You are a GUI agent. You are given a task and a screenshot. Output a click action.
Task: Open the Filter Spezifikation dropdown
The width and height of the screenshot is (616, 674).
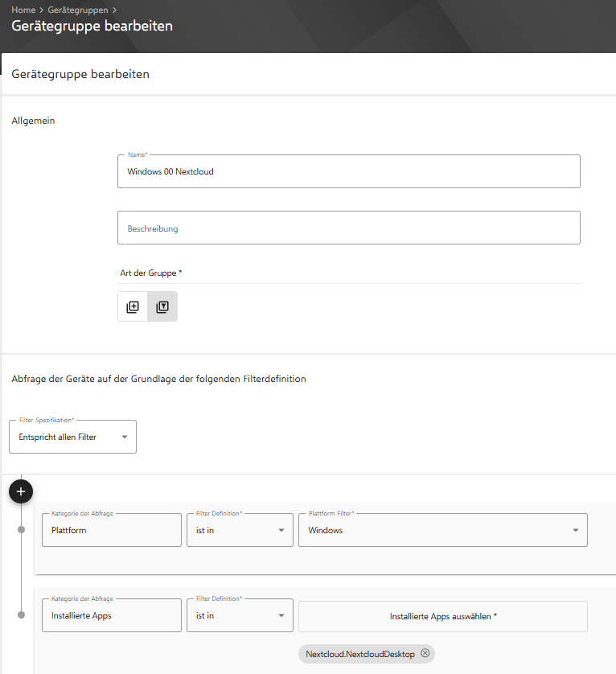[x=72, y=437]
